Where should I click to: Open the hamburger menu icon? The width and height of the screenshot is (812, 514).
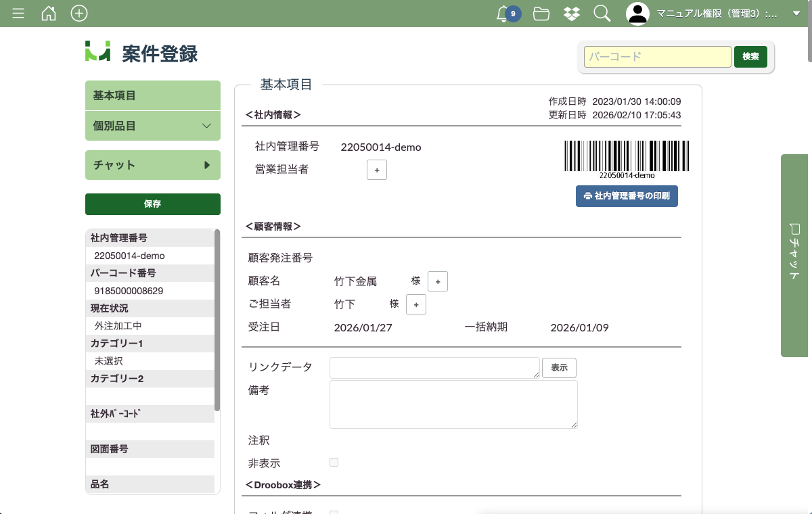[18, 14]
